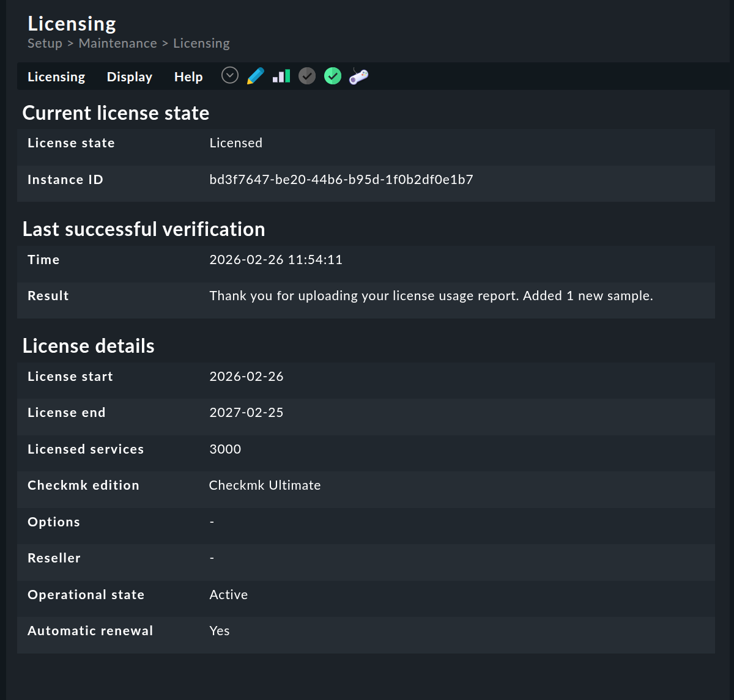This screenshot has height=700, width=734.
Task: Open the game controller toolbar icon
Action: point(358,75)
